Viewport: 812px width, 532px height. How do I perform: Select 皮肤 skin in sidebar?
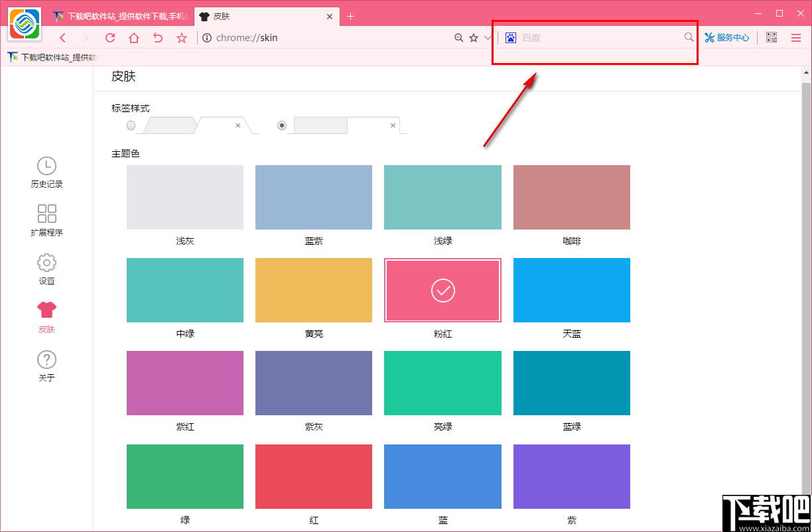coord(46,317)
